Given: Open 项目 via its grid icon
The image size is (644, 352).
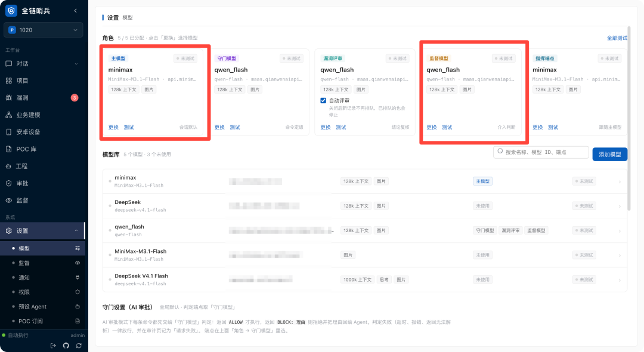Looking at the screenshot, I should pyautogui.click(x=8, y=81).
